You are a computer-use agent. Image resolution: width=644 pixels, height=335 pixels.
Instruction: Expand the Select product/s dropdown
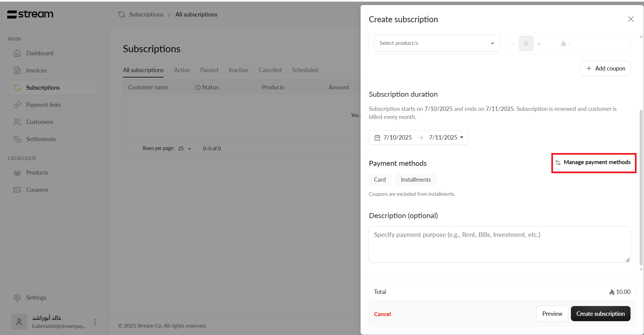click(x=437, y=43)
